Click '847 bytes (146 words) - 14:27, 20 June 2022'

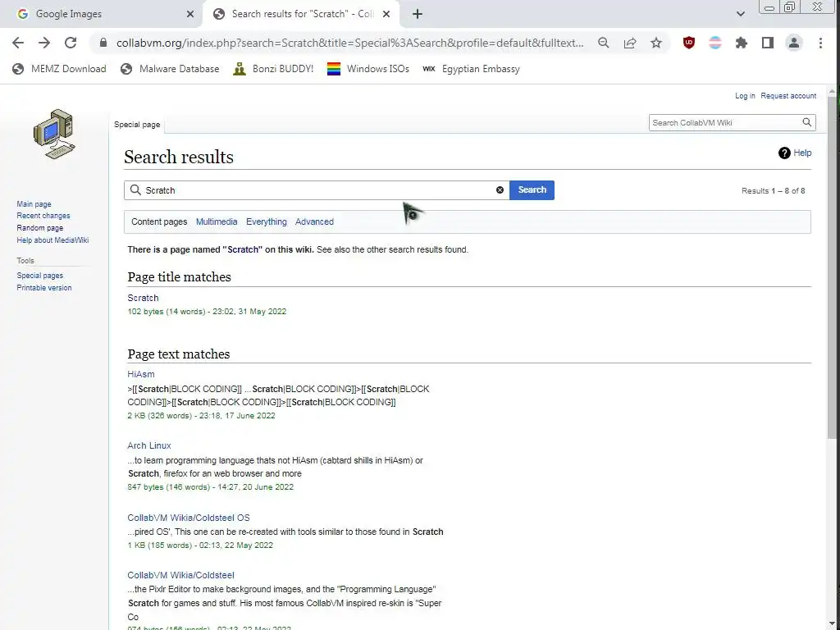[211, 487]
